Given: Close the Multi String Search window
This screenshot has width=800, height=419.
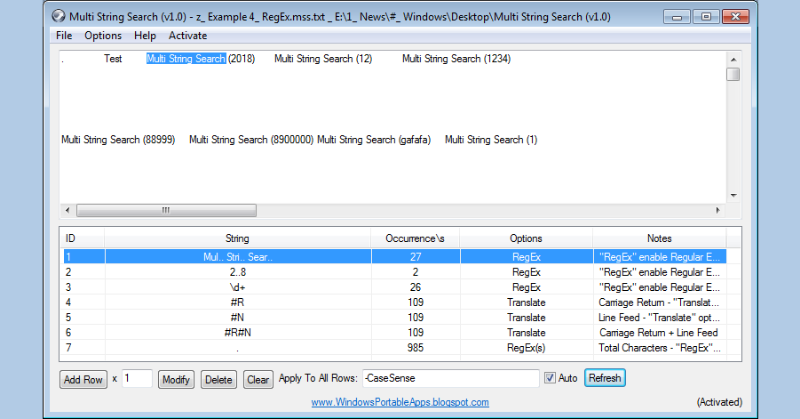Looking at the screenshot, I should [736, 17].
